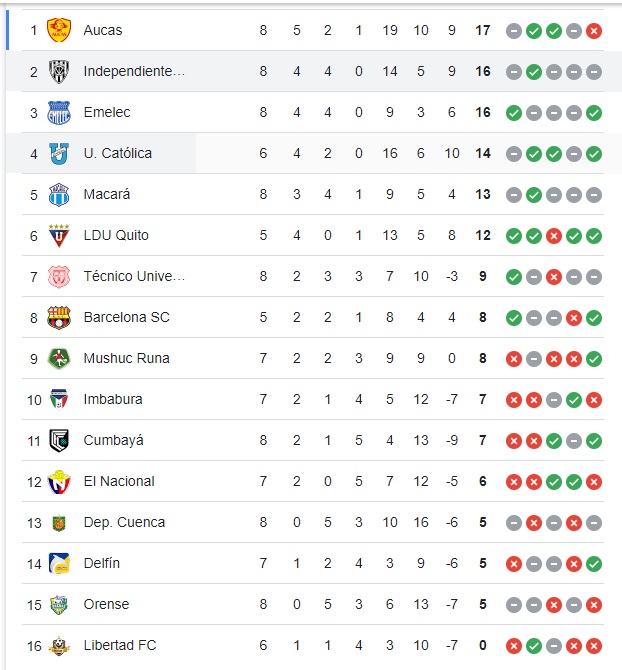
Task: Open the Macará team name link
Action: (107, 194)
